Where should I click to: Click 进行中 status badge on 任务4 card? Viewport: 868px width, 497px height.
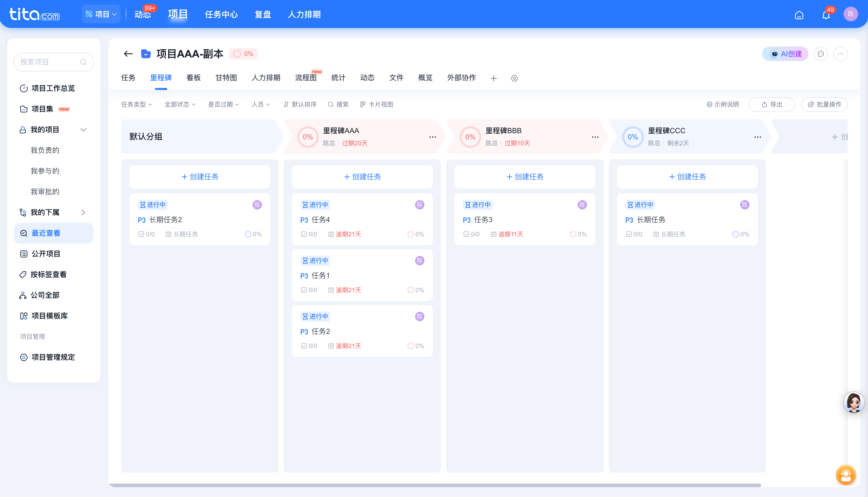[x=315, y=205]
